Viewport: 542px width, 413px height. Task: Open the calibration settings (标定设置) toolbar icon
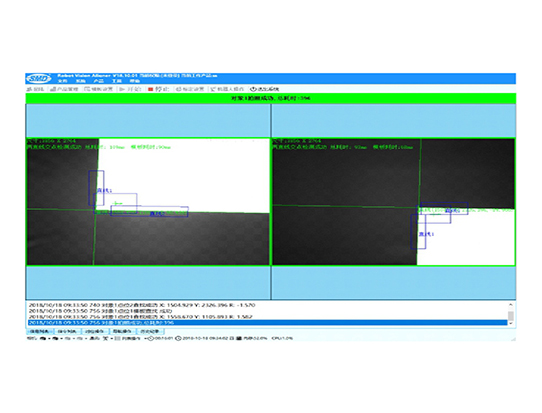coord(179,89)
